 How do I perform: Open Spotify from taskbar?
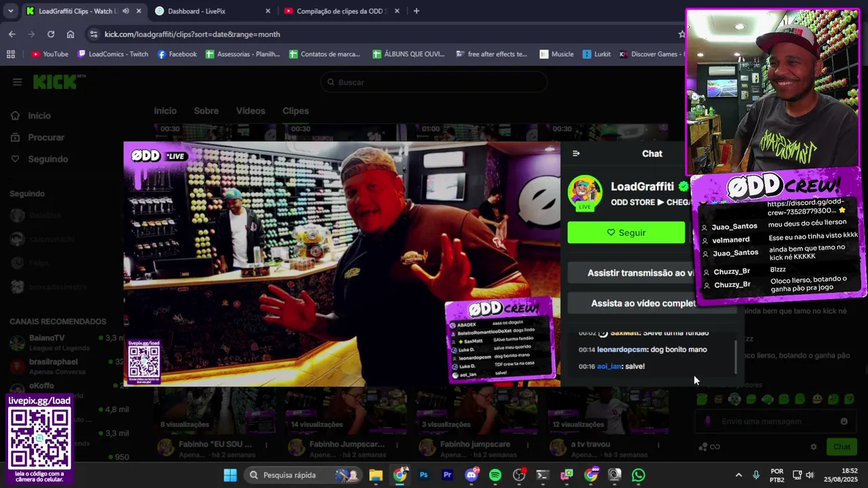pyautogui.click(x=495, y=475)
